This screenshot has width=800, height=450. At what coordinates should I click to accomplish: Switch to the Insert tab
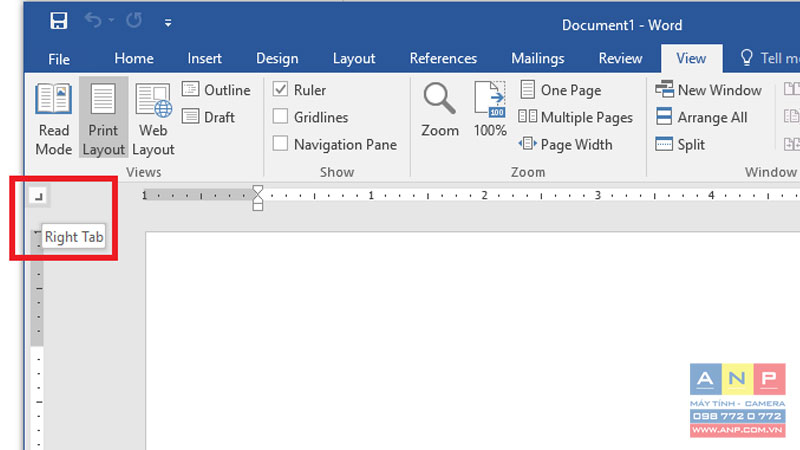tap(204, 59)
